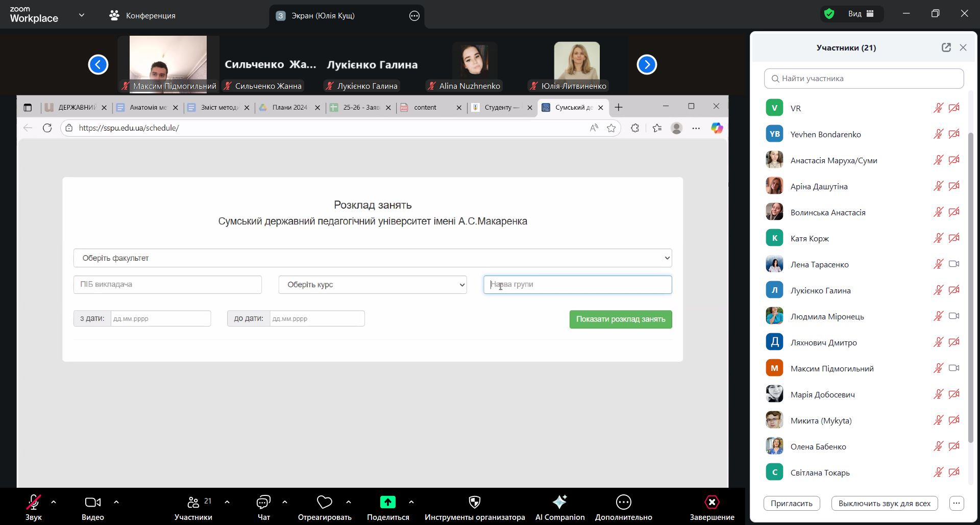Image resolution: width=980 pixels, height=525 pixels.
Task: Click the mute all participants button
Action: point(884,504)
